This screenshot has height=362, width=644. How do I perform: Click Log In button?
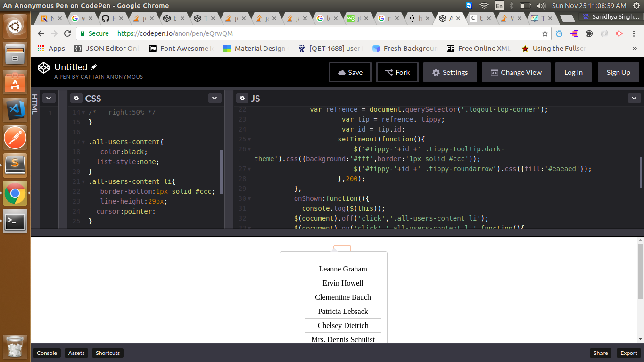click(573, 72)
